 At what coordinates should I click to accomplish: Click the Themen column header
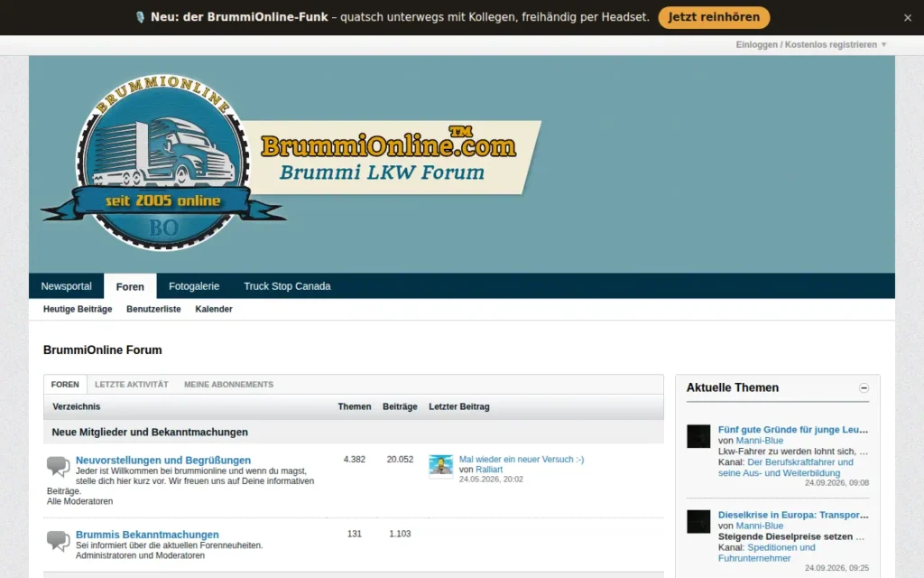click(x=354, y=407)
